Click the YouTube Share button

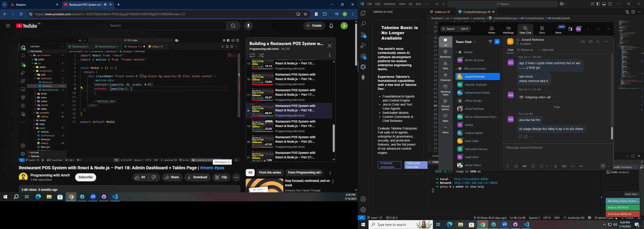tap(172, 177)
